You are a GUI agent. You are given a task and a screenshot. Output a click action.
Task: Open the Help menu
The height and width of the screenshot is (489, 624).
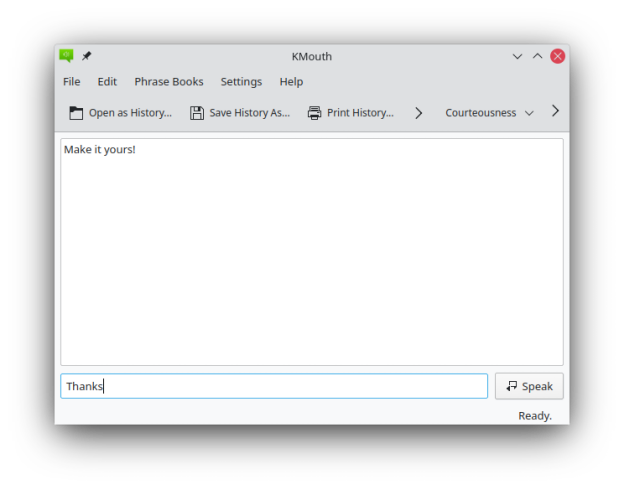click(291, 82)
